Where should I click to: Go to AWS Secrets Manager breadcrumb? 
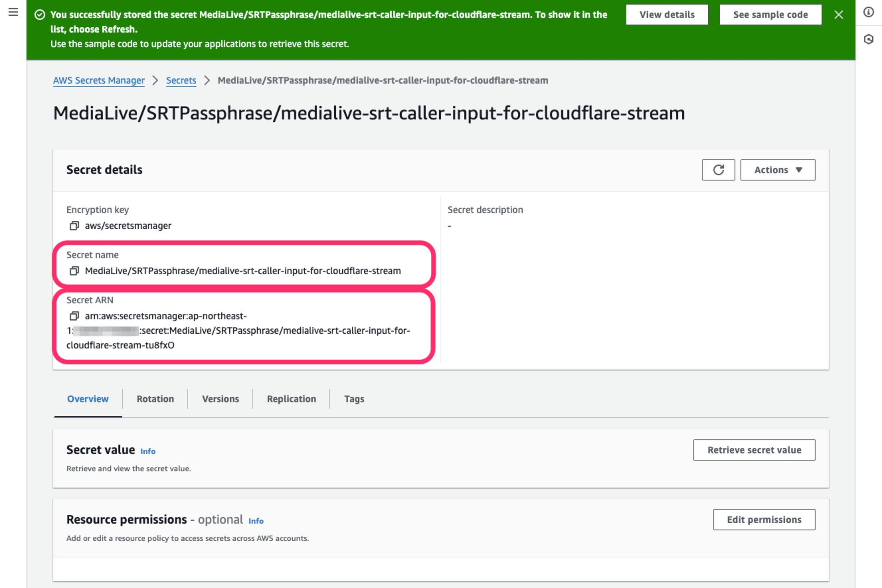[x=99, y=80]
